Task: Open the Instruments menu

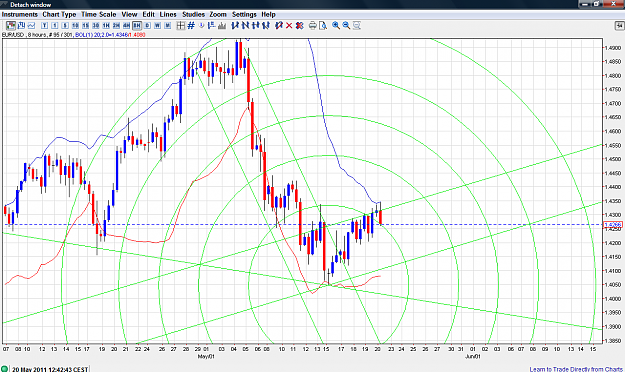Action: pos(20,14)
